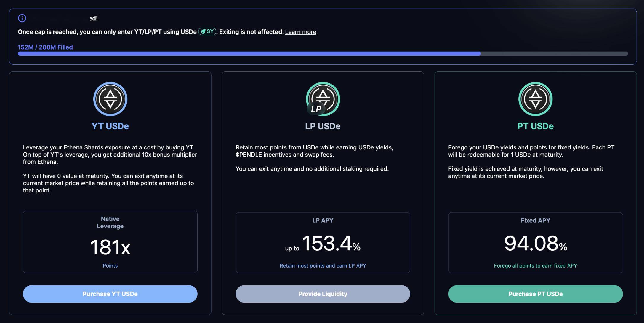
Task: Click the 152M / 200M Filled label
Action: pyautogui.click(x=45, y=47)
